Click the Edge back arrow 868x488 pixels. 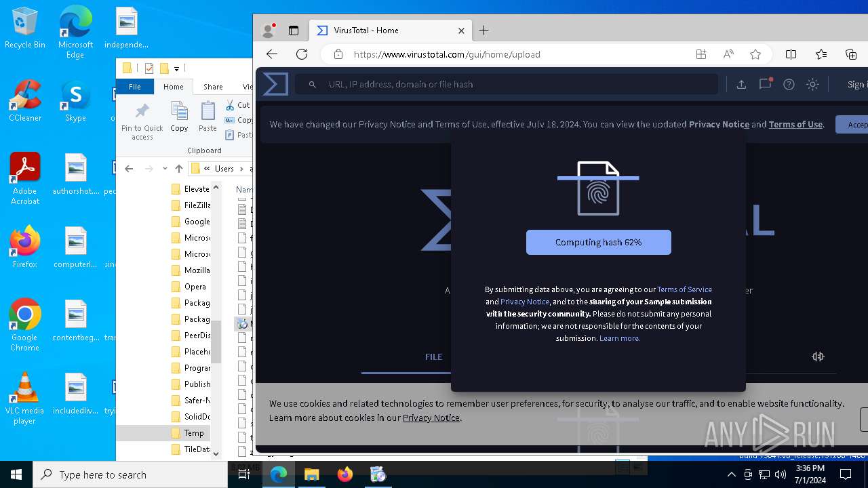coord(272,54)
